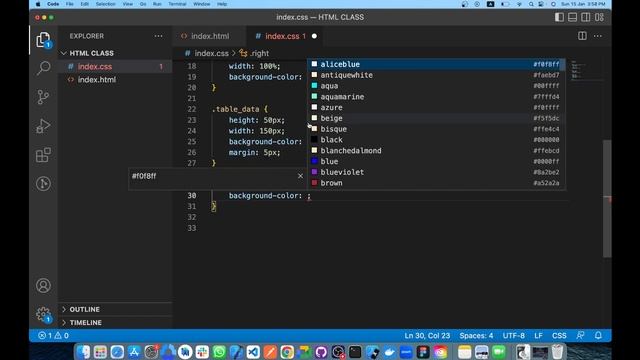Screen dimensions: 640x360
Task: Toggle Primary Side Bar layout icon
Action: (559, 17)
